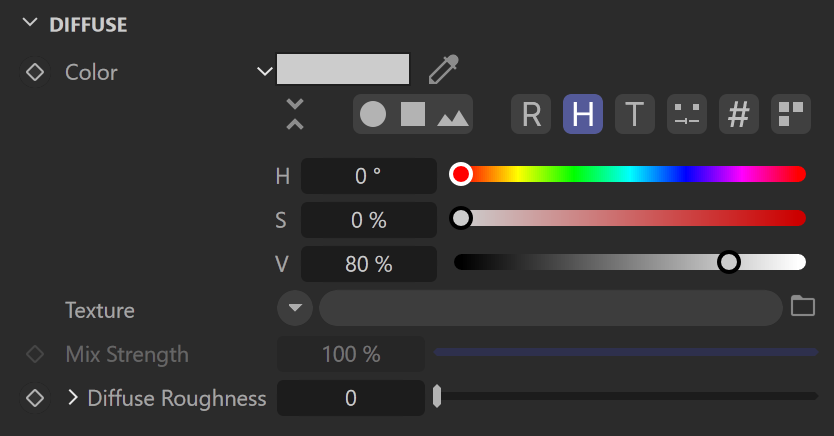Toggle the HSV sliders mode
Screen dimensions: 834x436
point(583,114)
